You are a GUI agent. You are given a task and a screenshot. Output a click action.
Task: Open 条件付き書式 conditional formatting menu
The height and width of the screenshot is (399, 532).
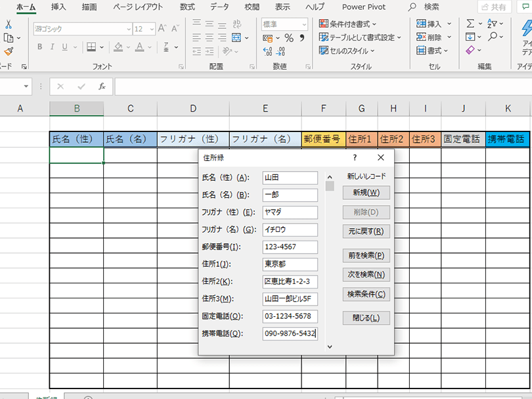pyautogui.click(x=347, y=24)
